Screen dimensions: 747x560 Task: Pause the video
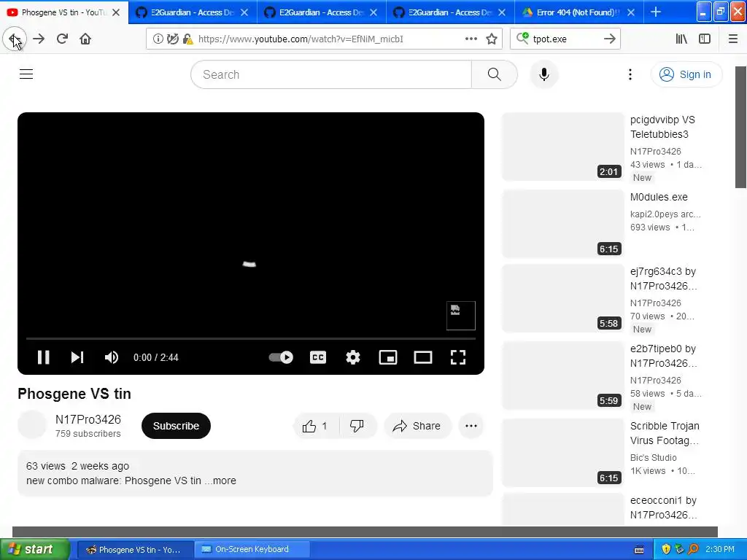pyautogui.click(x=43, y=357)
